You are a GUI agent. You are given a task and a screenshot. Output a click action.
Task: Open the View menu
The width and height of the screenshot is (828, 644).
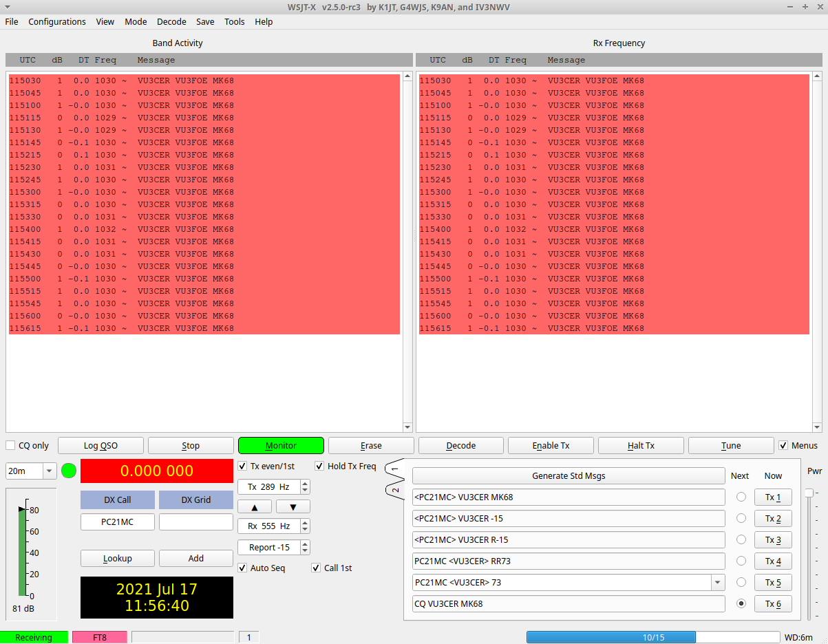coord(105,21)
